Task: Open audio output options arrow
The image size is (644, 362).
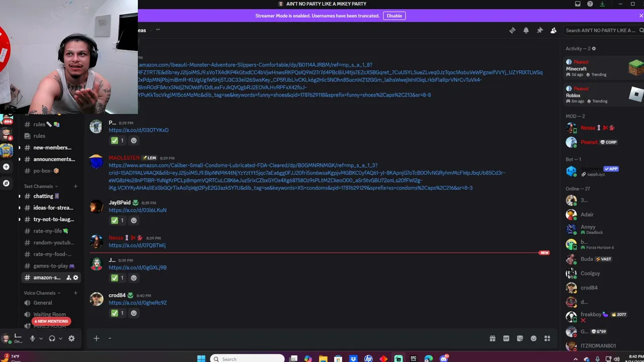Action: pos(60,338)
